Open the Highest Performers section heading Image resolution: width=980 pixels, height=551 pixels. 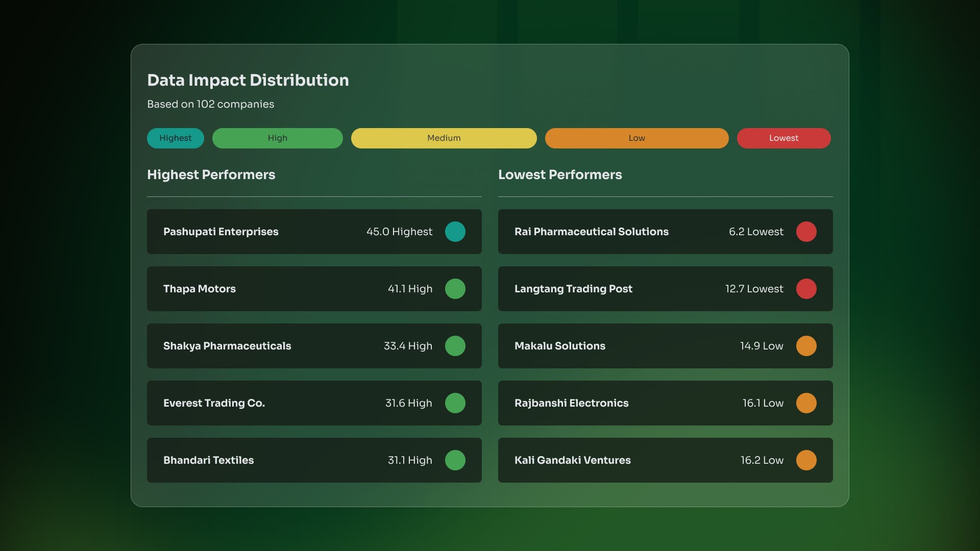point(211,174)
